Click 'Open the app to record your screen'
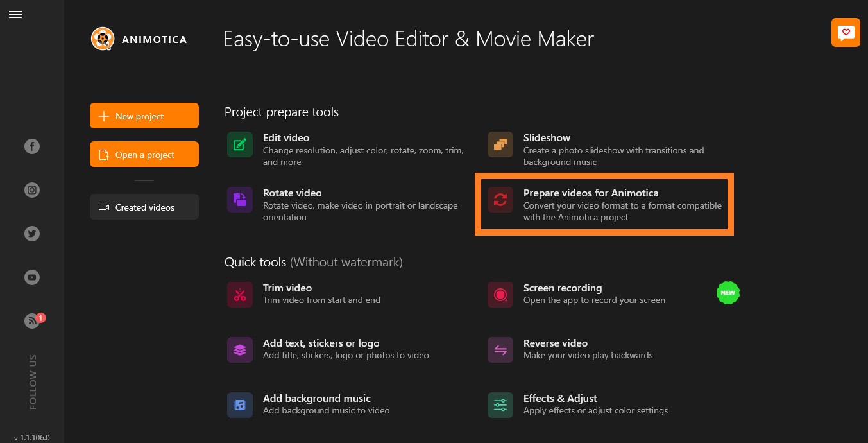 click(x=594, y=300)
